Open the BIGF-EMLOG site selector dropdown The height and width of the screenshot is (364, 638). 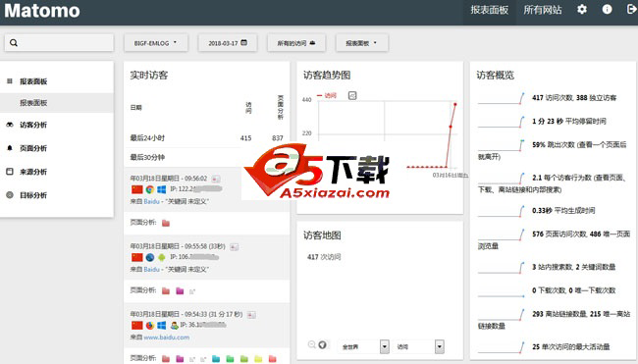pos(156,43)
